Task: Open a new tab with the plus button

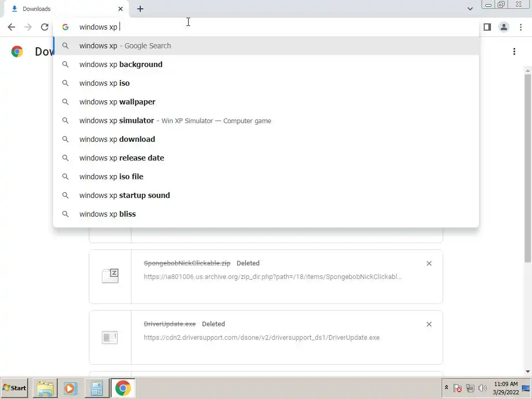Action: click(140, 9)
